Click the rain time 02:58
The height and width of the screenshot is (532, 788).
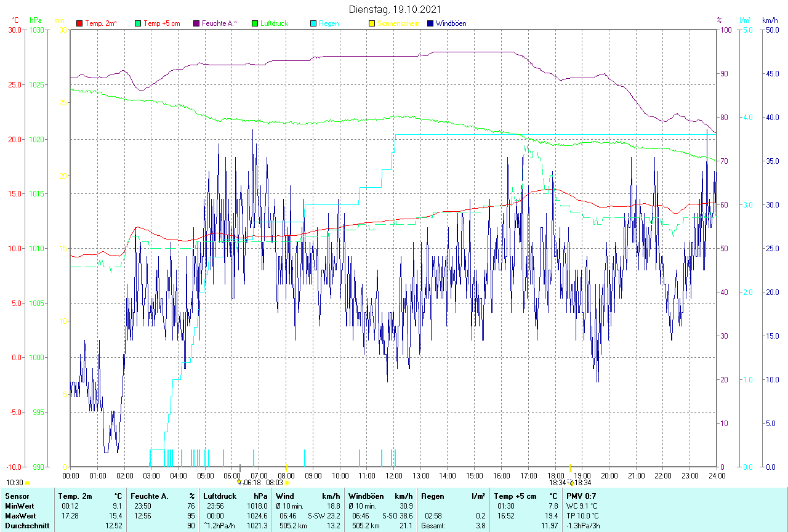[x=433, y=516]
